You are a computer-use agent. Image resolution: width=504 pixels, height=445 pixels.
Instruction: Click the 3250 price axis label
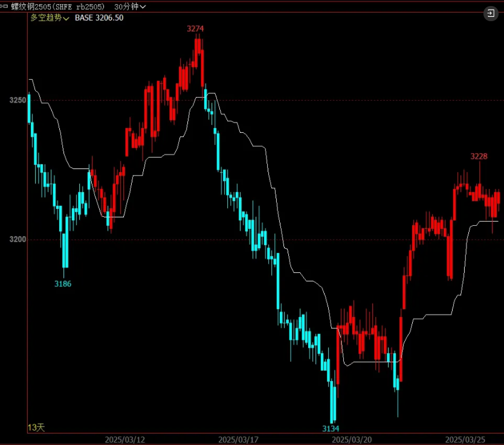coord(18,100)
